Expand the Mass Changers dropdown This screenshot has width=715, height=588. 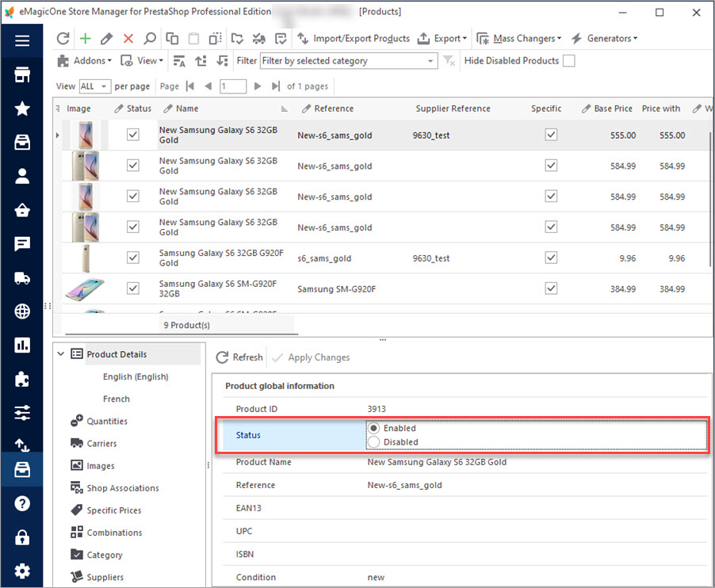point(519,39)
